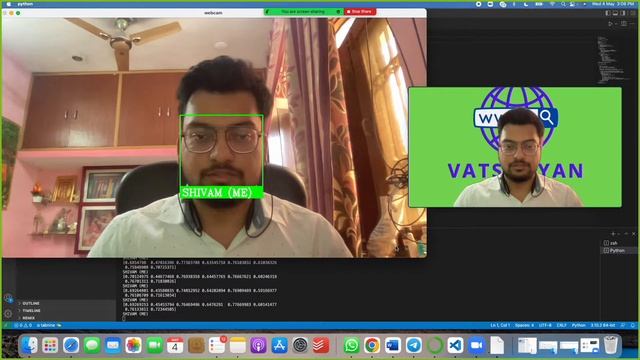Open Zoom app from the dock
Image resolution: width=640 pixels, height=360 pixels.
[x=476, y=346]
